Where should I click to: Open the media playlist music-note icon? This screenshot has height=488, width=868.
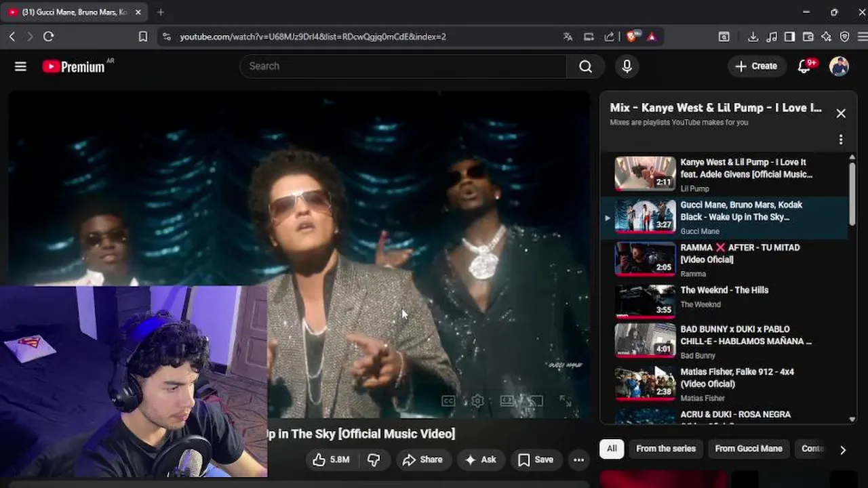click(772, 37)
